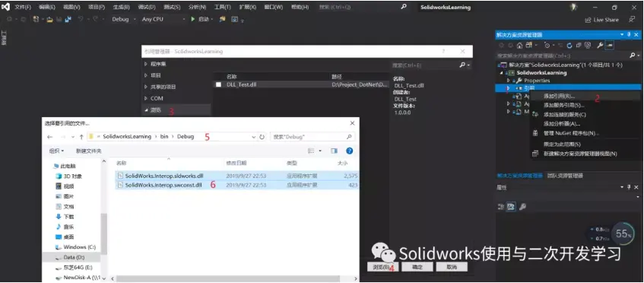Click the alphabetical sort icon in Properties panel
The height and width of the screenshot is (283, 644).
coord(511,207)
